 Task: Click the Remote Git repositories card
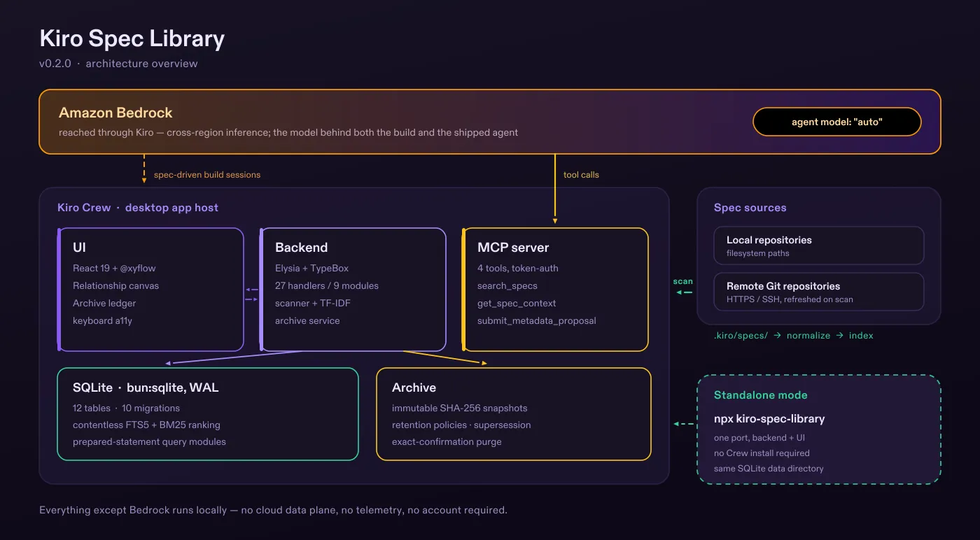[x=819, y=292]
